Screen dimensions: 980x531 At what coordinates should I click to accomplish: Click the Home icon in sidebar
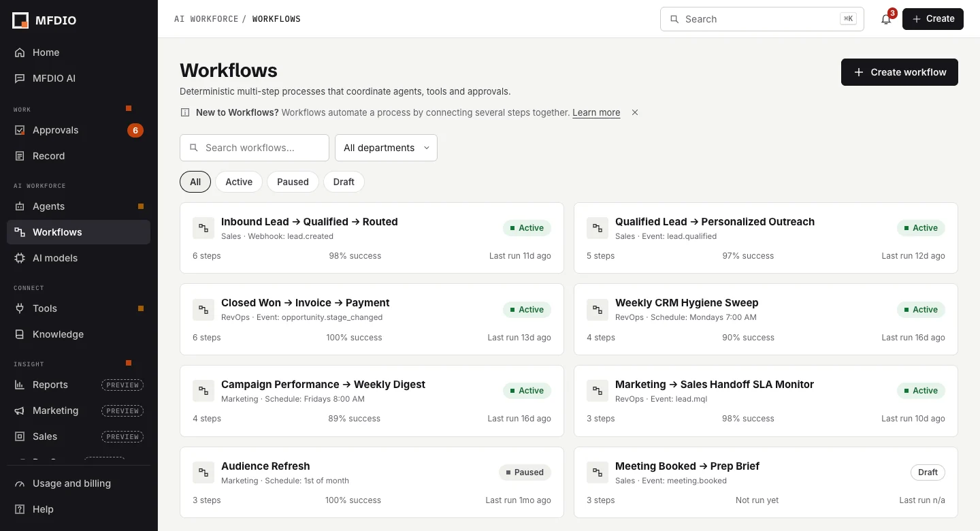[20, 52]
